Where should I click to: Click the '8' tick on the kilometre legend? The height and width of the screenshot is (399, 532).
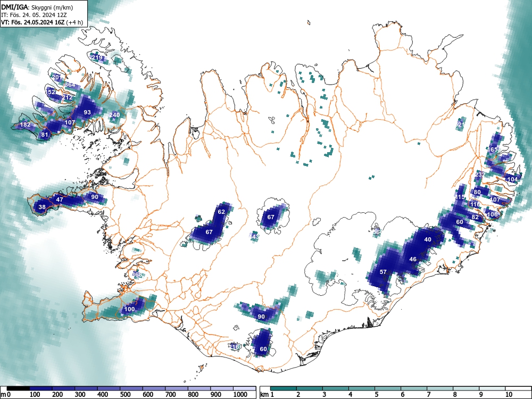pyautogui.click(x=455, y=395)
